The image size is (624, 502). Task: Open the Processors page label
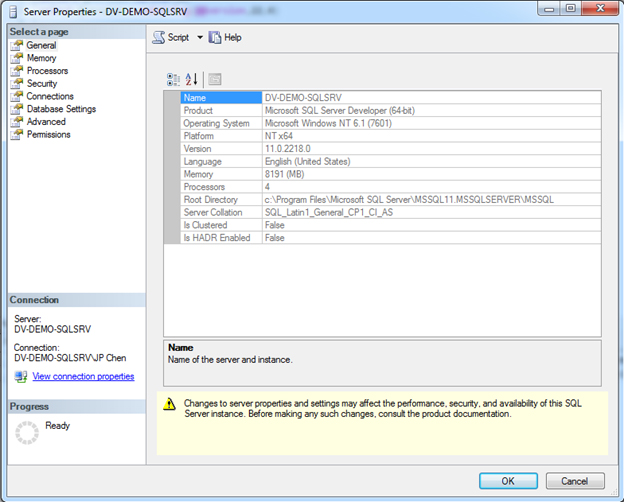click(x=47, y=71)
